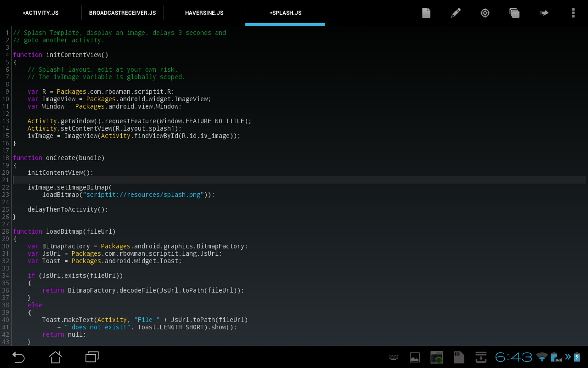The height and width of the screenshot is (368, 588).
Task: Select the SPLASH.JS tab
Action: [285, 13]
